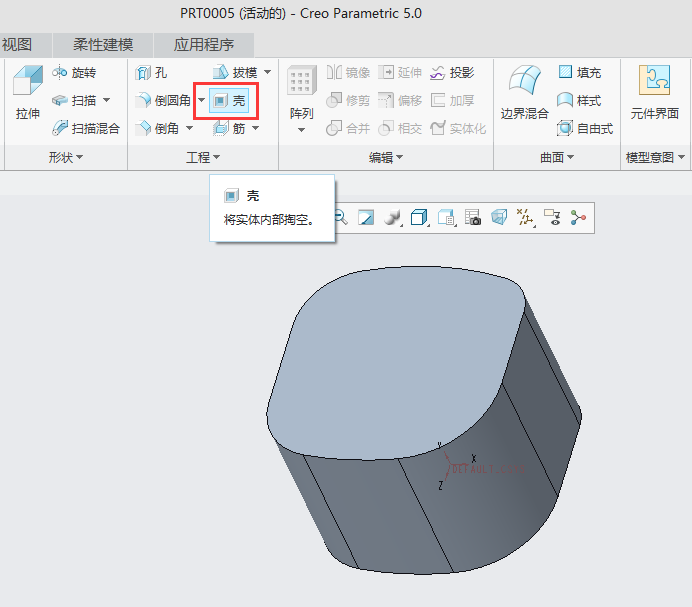
Task: Launch the 自由式 freestyle tool
Action: click(x=585, y=128)
